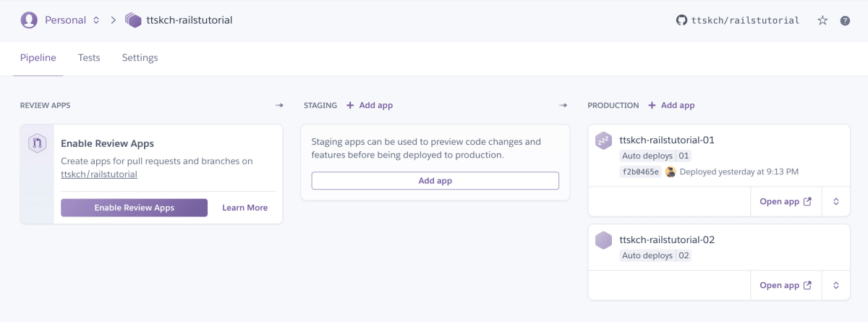Click the Deployed yesterday at 9:13 PM text
The height and width of the screenshot is (322, 868).
tap(739, 172)
